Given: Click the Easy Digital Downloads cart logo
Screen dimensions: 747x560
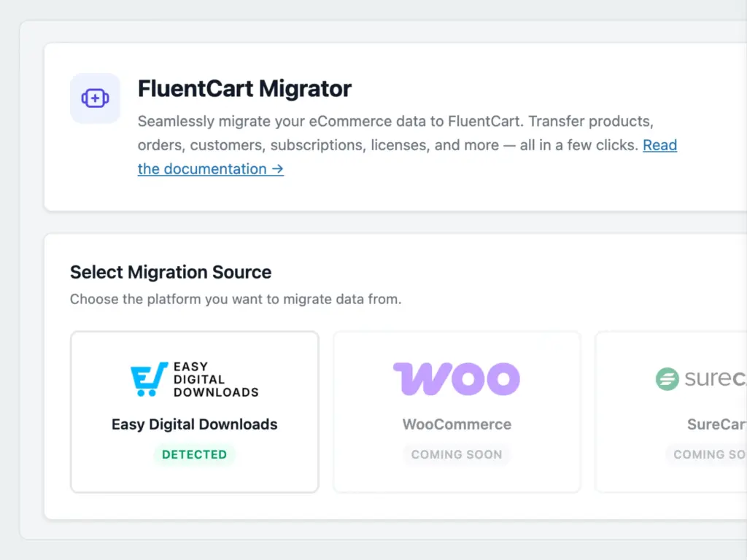Looking at the screenshot, I should 149,379.
